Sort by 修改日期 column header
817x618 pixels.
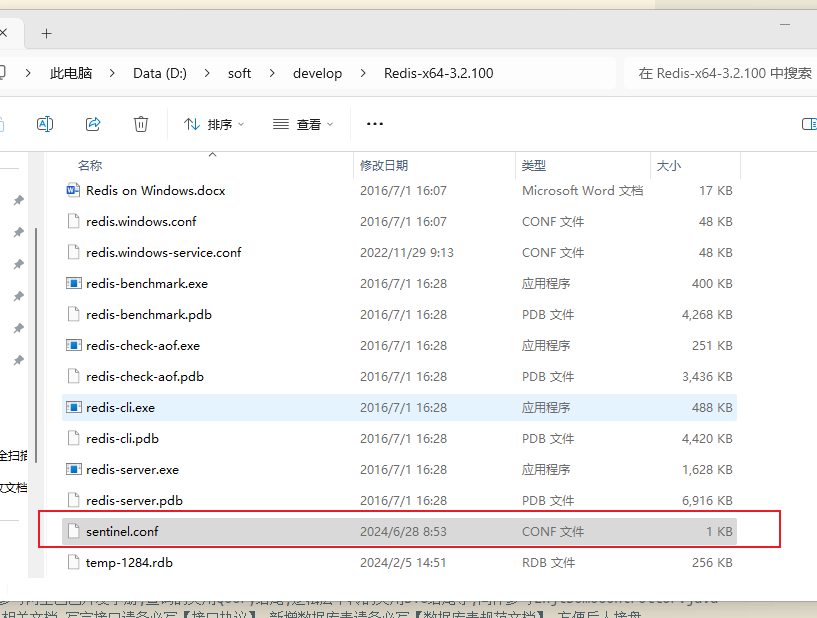(383, 166)
